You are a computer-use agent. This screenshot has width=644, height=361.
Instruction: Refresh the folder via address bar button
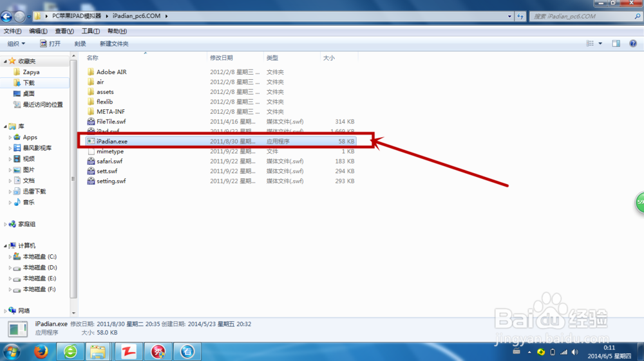[520, 17]
